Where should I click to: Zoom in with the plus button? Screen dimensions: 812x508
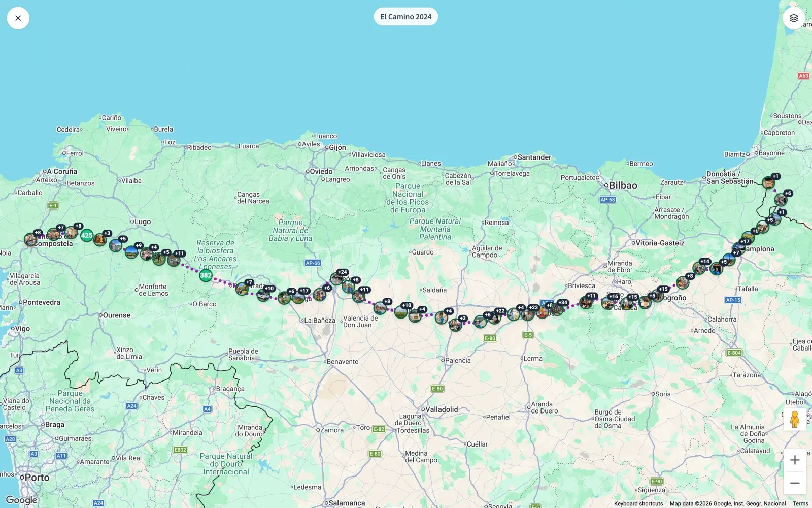point(795,460)
